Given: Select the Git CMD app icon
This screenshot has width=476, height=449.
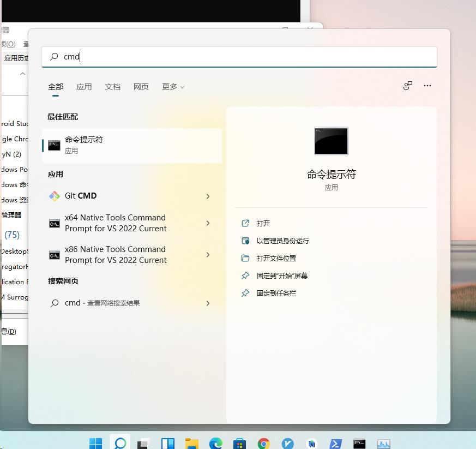Looking at the screenshot, I should 54,195.
